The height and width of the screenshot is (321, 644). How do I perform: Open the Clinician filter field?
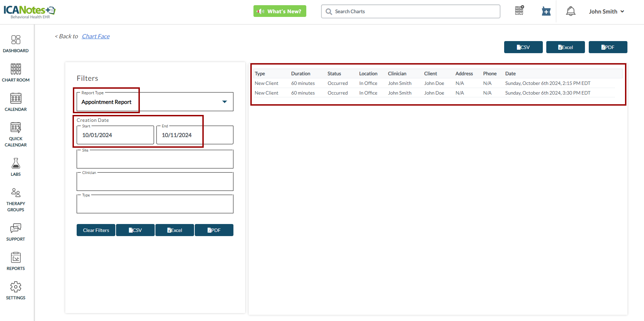[x=155, y=182]
